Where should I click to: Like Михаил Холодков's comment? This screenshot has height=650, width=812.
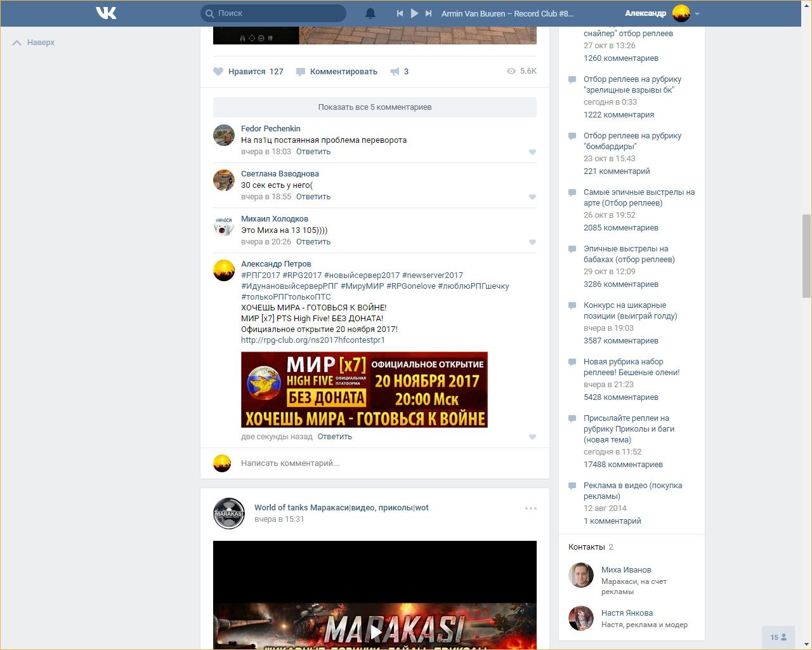point(532,242)
